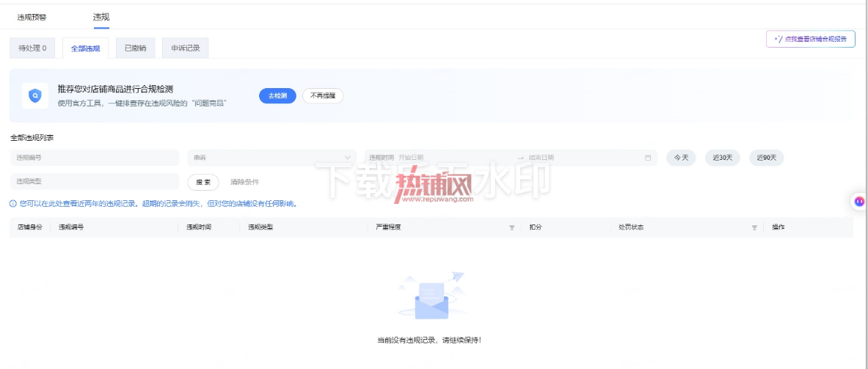Open the calendar icon in date range
The image size is (868, 369).
tap(648, 158)
